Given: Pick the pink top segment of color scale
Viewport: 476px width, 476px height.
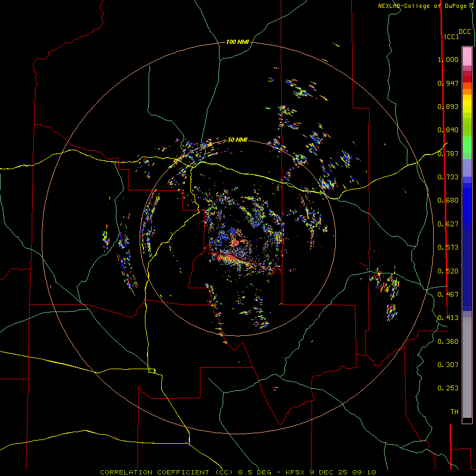Looking at the screenshot, I should coord(467,56).
